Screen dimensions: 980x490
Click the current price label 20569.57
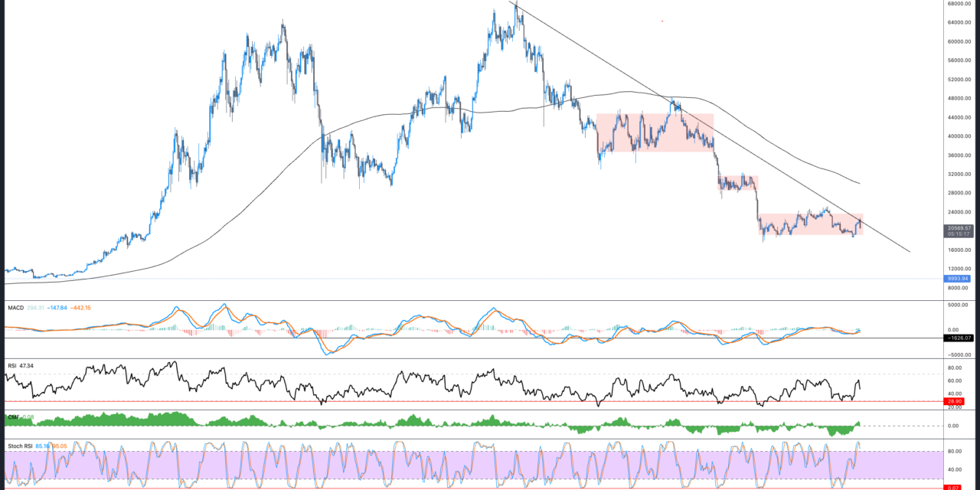[x=958, y=228]
